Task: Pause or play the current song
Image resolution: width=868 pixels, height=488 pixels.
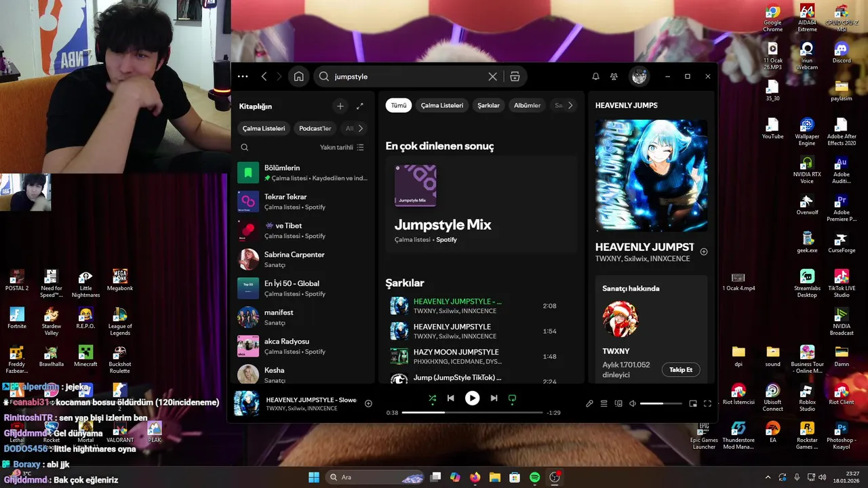Action: (472, 399)
